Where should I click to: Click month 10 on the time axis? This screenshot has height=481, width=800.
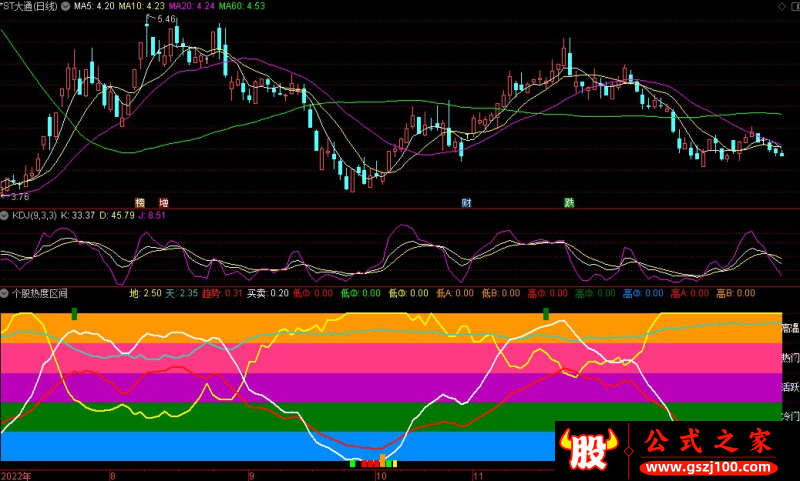coord(381,476)
